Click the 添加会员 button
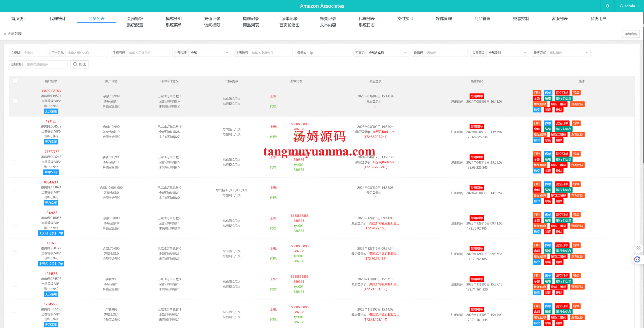Screen dimensions: 644x328 point(630,34)
